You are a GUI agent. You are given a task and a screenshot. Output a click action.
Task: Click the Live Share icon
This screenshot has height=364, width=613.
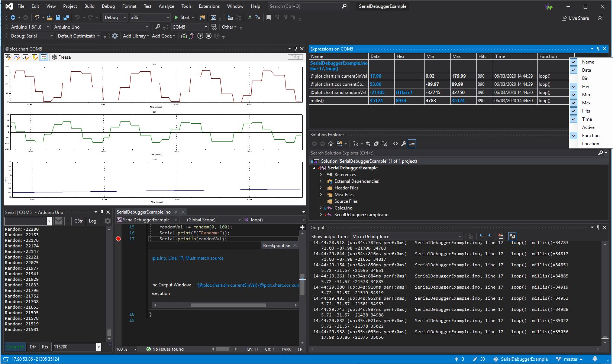tap(575, 18)
